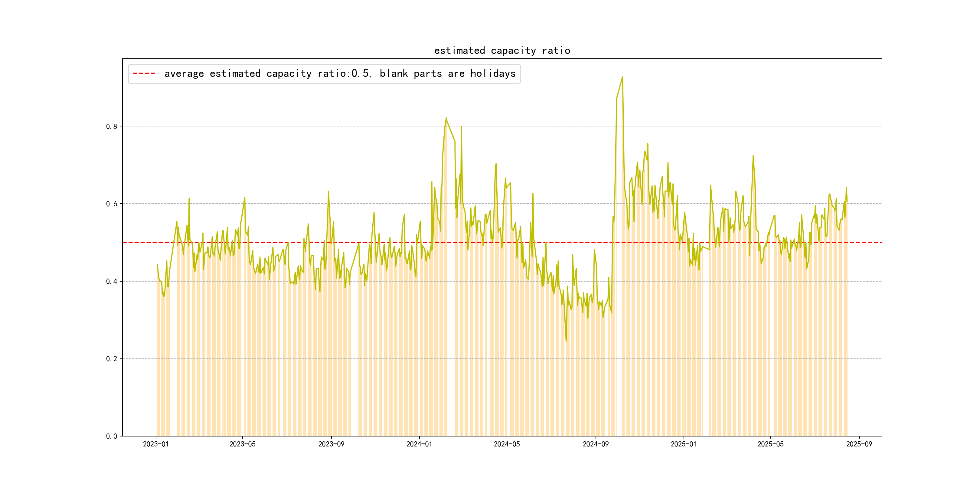Image resolution: width=980 pixels, height=490 pixels.
Task: Click the 2024-01 x-axis label
Action: (419, 444)
